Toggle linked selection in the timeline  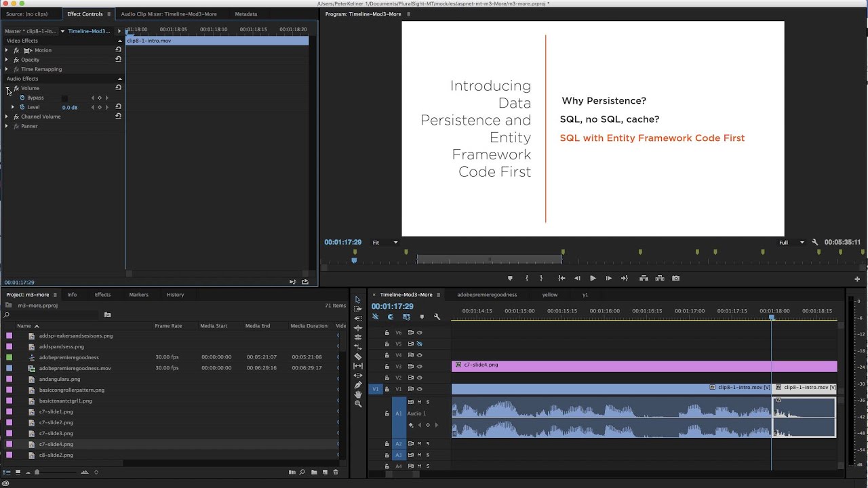tap(406, 317)
